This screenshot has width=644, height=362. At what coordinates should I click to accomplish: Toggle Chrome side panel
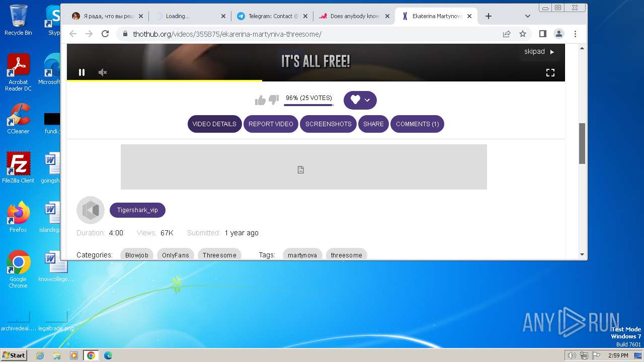(x=542, y=34)
